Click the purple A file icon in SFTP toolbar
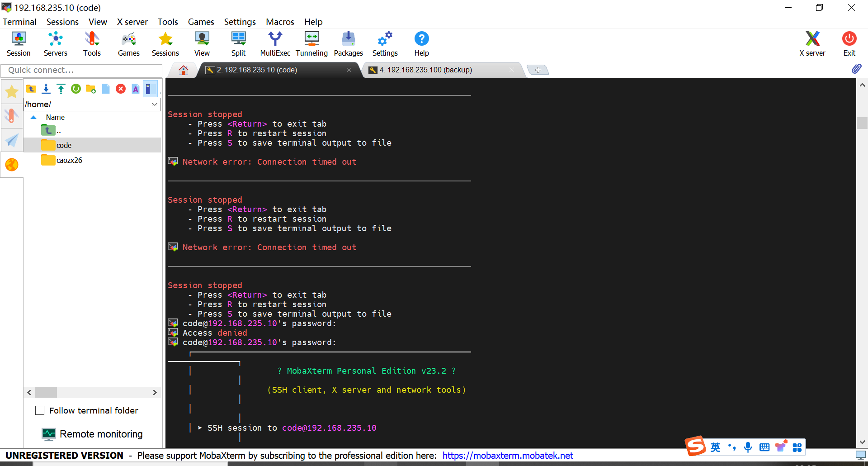 (x=136, y=89)
